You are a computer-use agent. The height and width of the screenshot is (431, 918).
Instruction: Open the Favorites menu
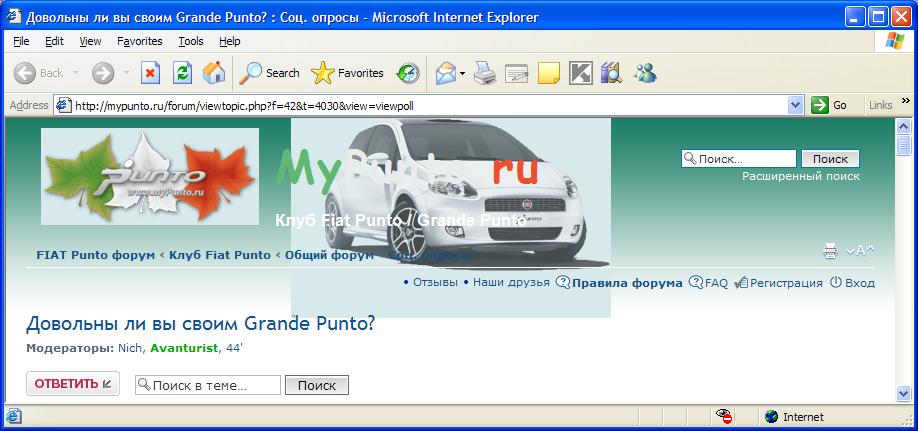[x=139, y=41]
